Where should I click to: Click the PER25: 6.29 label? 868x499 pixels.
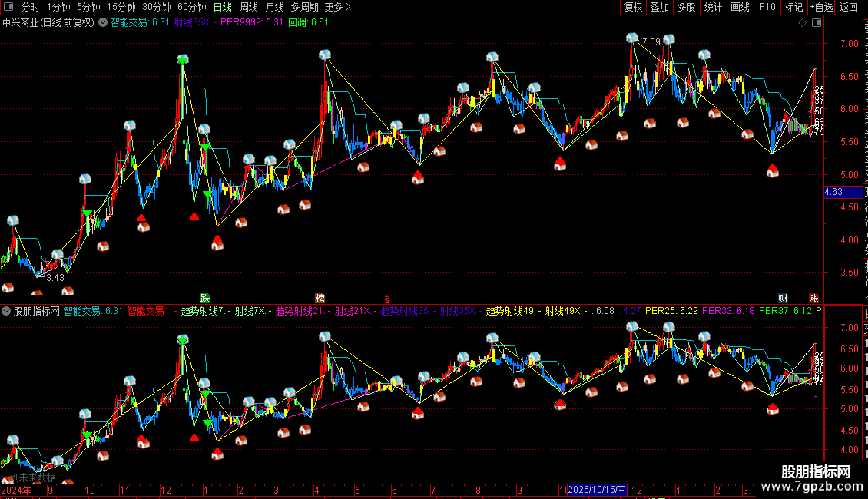pyautogui.click(x=671, y=312)
